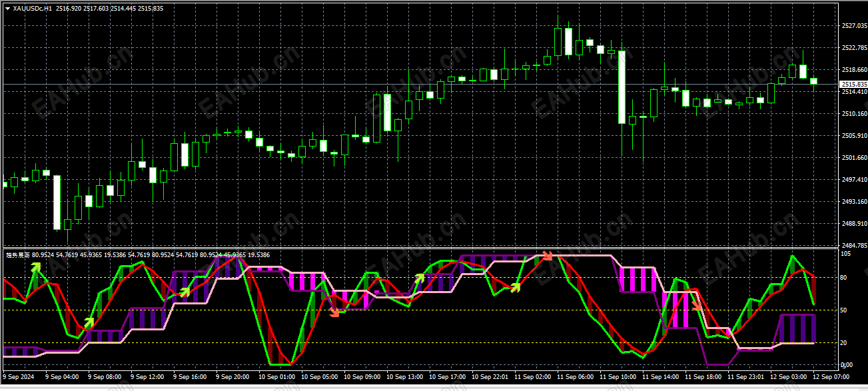Click time label 11 Sep 18:00
Image resolution: width=868 pixels, height=391 pixels.
point(705,377)
